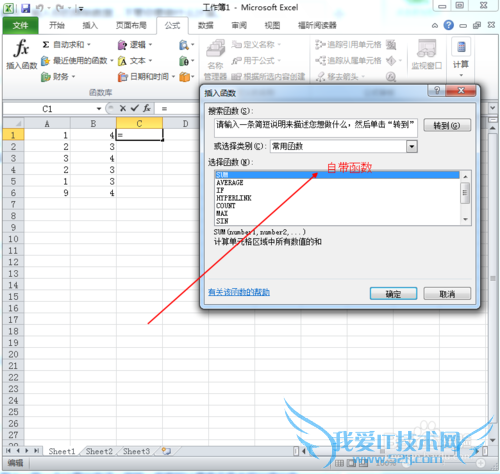The width and height of the screenshot is (500, 474).
Task: Click the column A header
Action: tap(47, 124)
